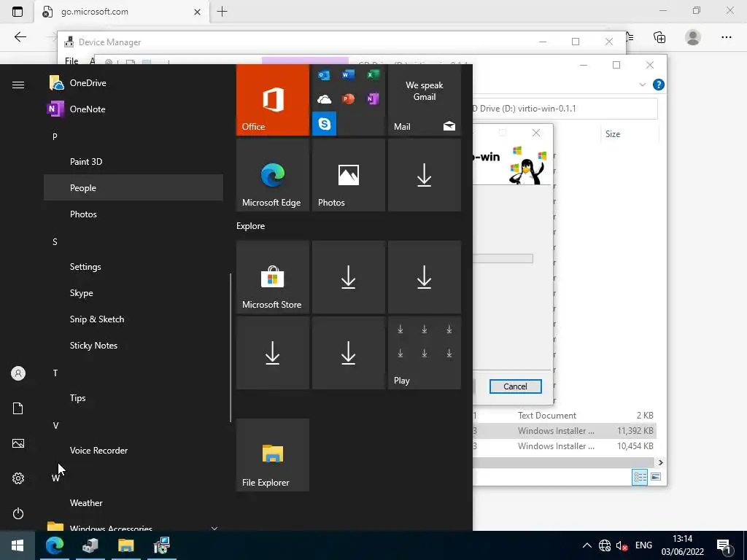Click Cancel in the virtio-win installer
Screen dimensions: 747x560
point(516,386)
